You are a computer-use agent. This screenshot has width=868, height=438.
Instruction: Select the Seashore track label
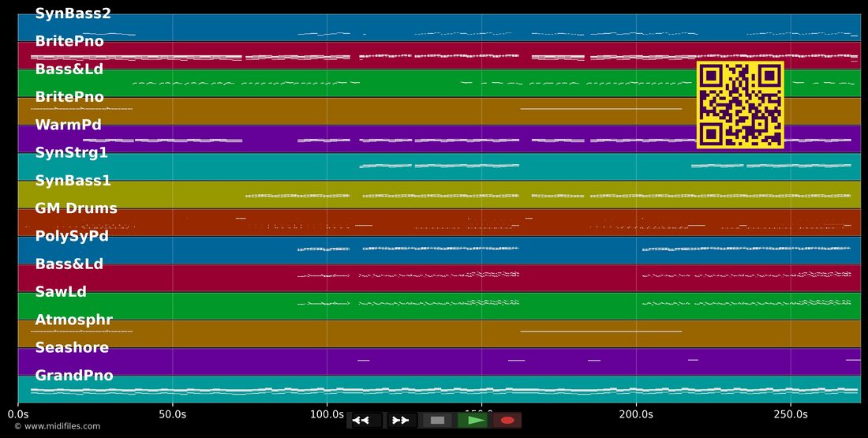coord(71,347)
